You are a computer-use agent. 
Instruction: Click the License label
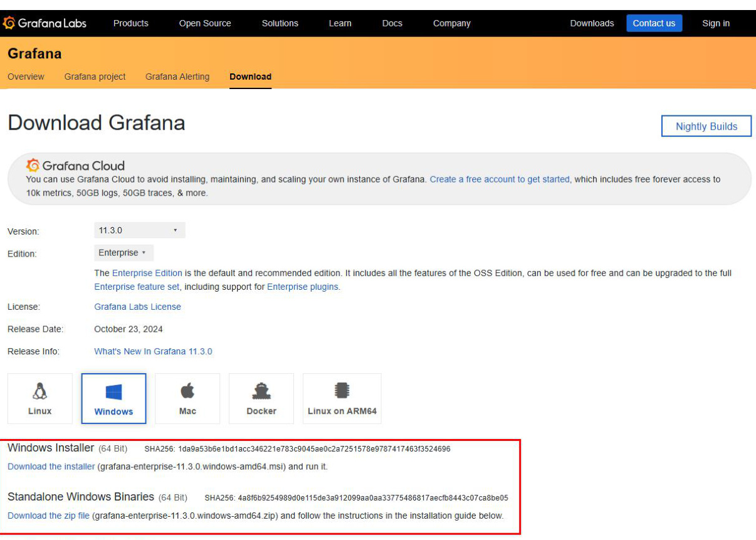pos(24,307)
